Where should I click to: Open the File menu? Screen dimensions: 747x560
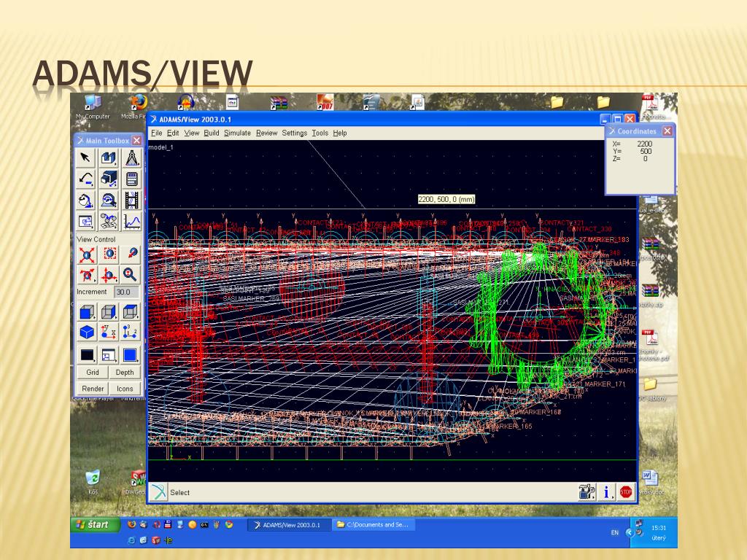[x=157, y=133]
